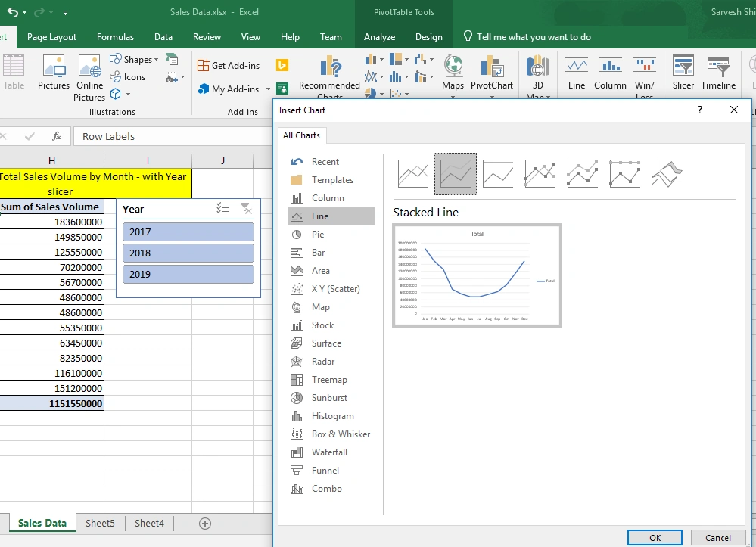Insert a Slicer
The image size is (756, 547).
[683, 73]
